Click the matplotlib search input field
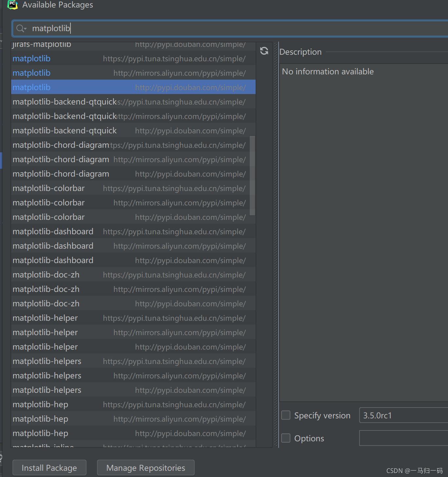448x477 pixels. [230, 29]
